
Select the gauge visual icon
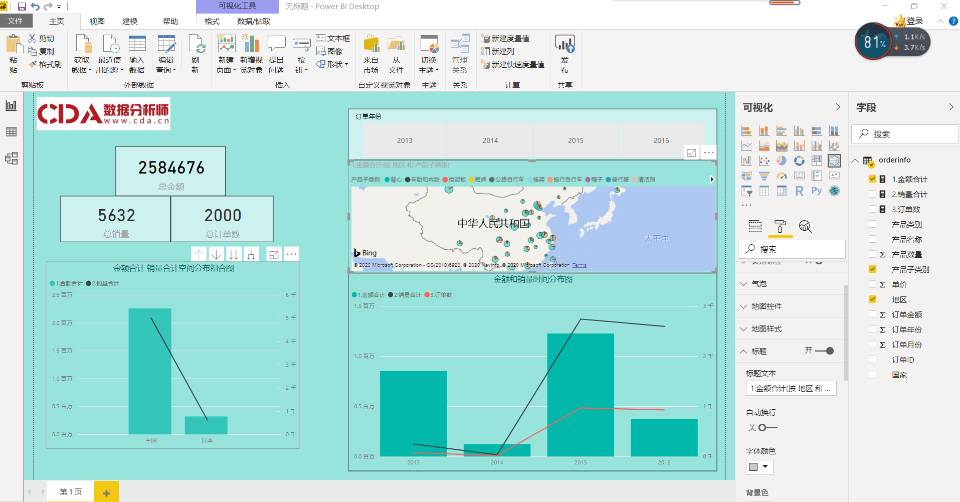[781, 176]
